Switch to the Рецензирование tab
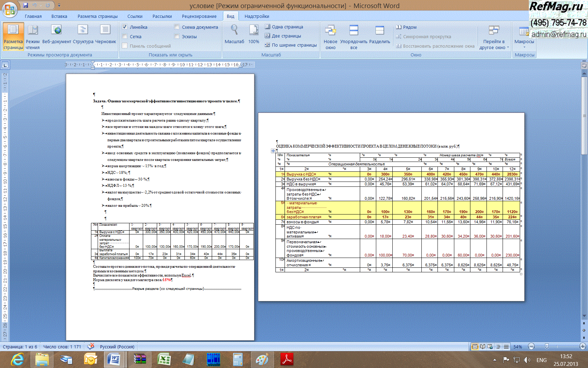The height and width of the screenshot is (368, 588). click(199, 16)
